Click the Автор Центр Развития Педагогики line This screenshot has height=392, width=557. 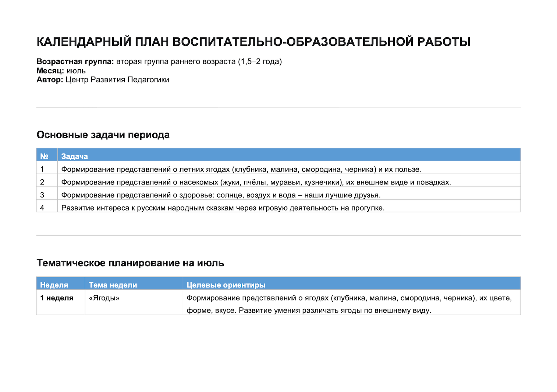point(103,80)
